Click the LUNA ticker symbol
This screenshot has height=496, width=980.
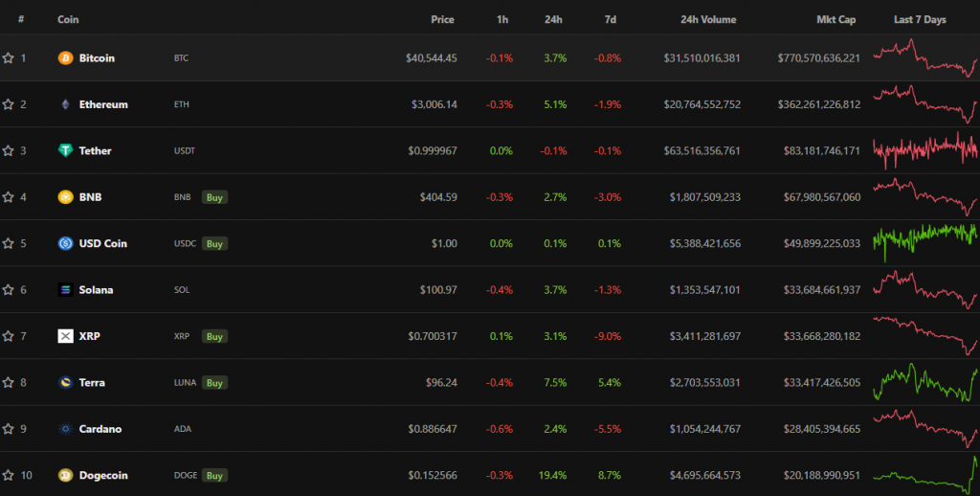pos(185,382)
